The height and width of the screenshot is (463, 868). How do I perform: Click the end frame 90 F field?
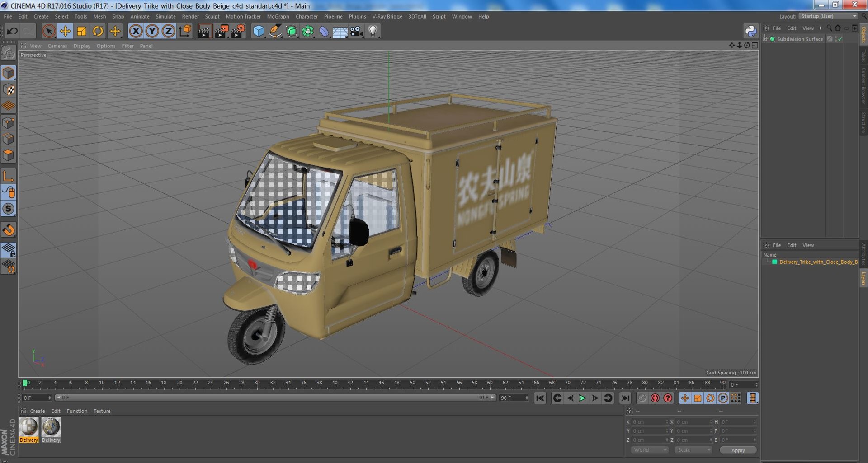coord(514,398)
